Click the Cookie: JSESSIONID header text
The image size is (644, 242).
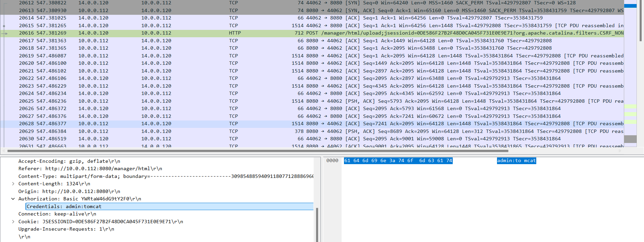tap(101, 222)
